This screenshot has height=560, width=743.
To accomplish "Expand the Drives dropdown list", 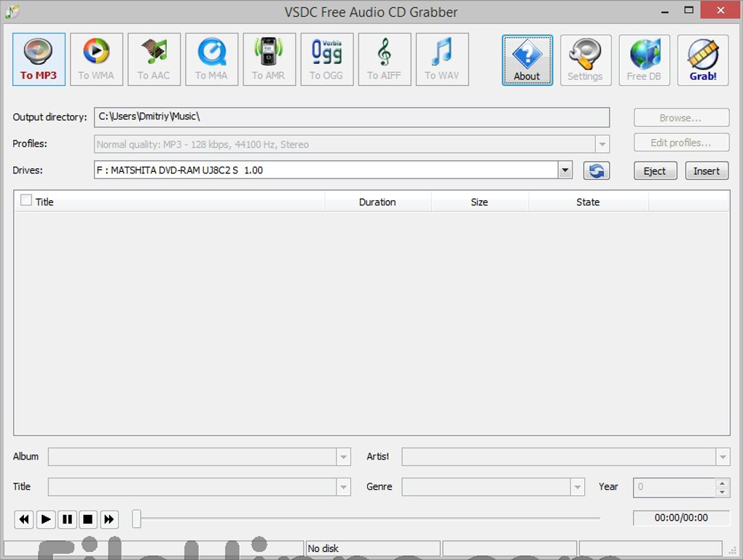I will [x=565, y=170].
